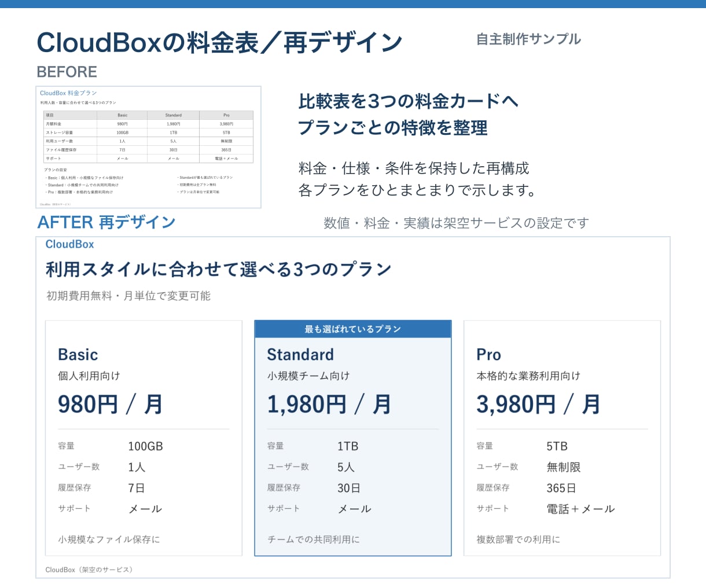Click the "サポート" label in the Basic card
The image size is (706, 588).
click(74, 509)
